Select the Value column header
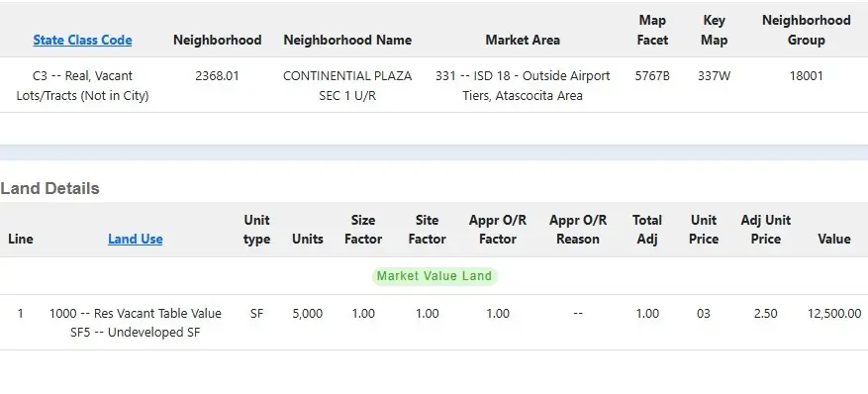 (x=834, y=239)
